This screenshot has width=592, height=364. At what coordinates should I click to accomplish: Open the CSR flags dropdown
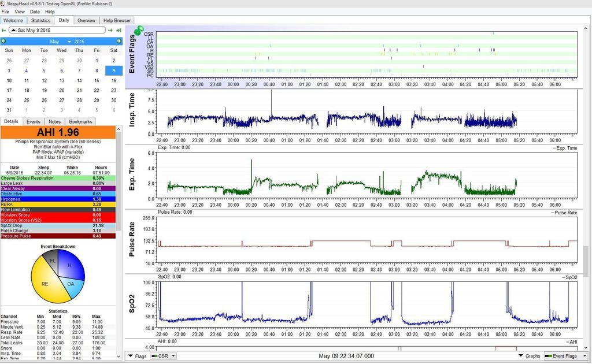(164, 356)
